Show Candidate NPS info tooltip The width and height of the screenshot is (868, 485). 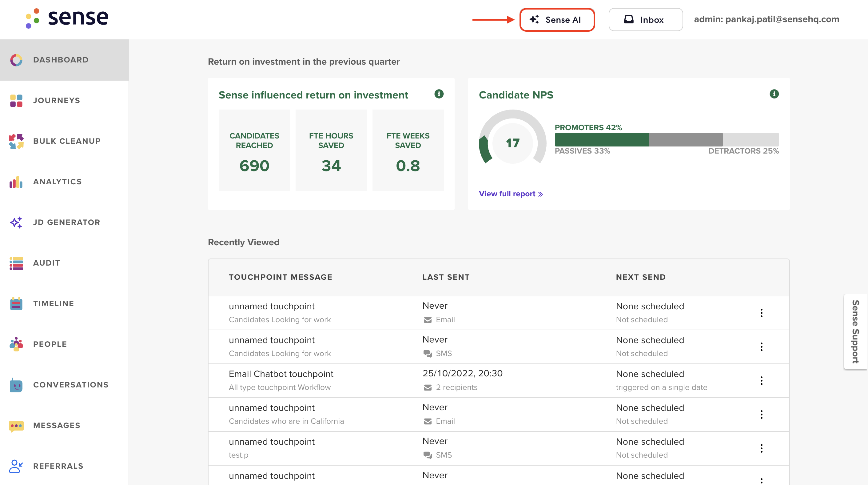(774, 94)
